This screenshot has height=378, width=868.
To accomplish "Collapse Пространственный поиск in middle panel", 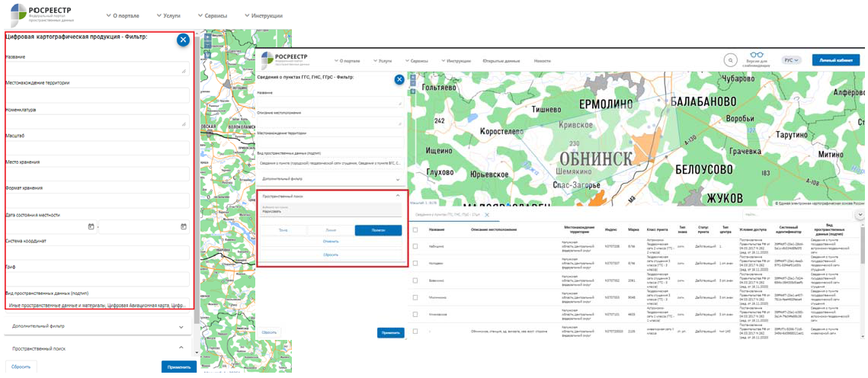I will (x=397, y=196).
